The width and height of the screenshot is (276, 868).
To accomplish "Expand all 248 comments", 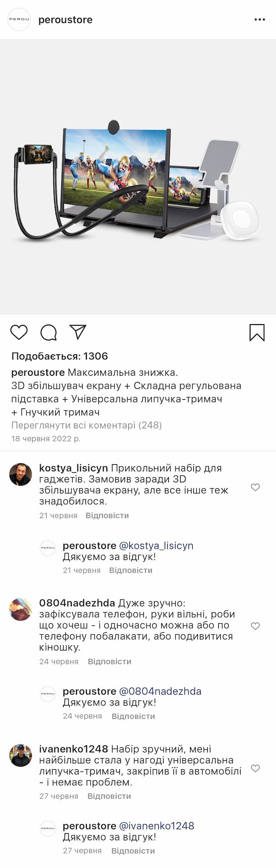I will pos(86,425).
